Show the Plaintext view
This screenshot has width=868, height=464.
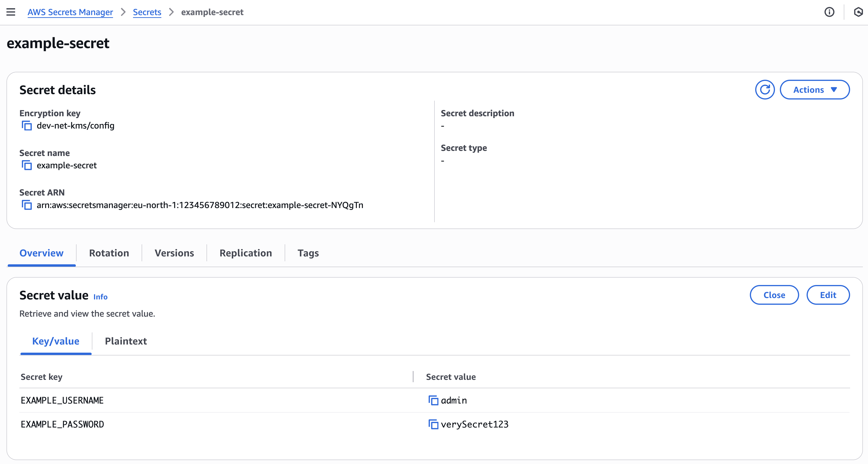[126, 341]
